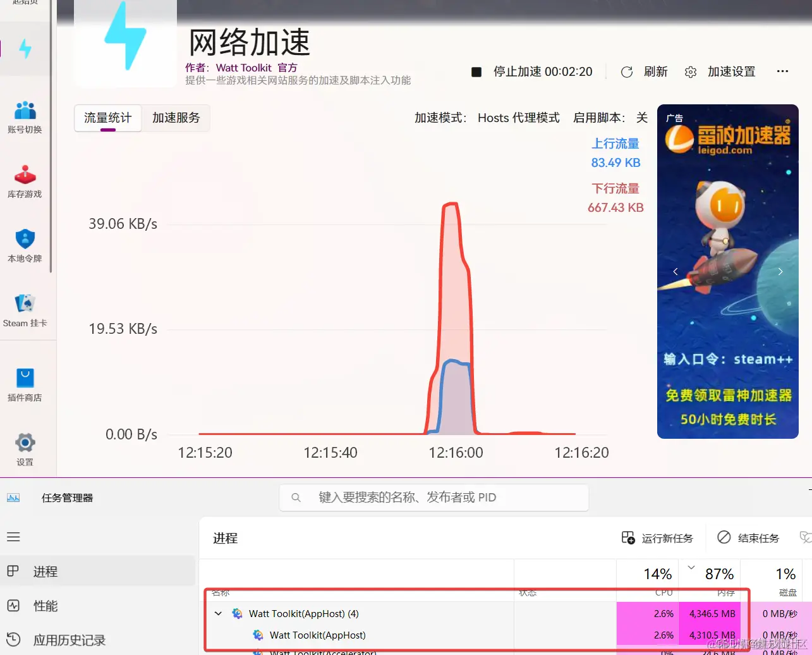The image size is (812, 655).
Task: Open 本地令牌 from the sidebar
Action: pos(25,247)
